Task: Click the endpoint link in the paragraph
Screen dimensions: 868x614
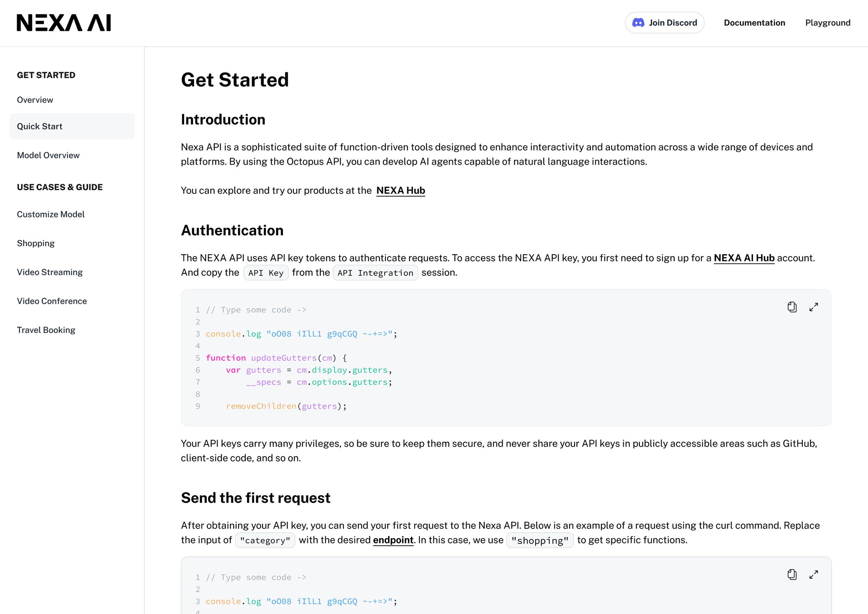Action: click(393, 540)
